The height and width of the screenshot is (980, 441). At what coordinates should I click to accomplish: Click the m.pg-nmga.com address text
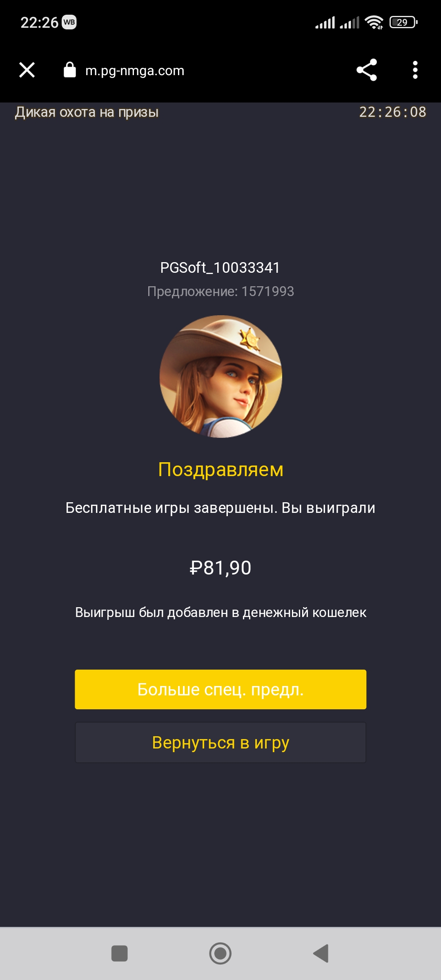tap(135, 71)
